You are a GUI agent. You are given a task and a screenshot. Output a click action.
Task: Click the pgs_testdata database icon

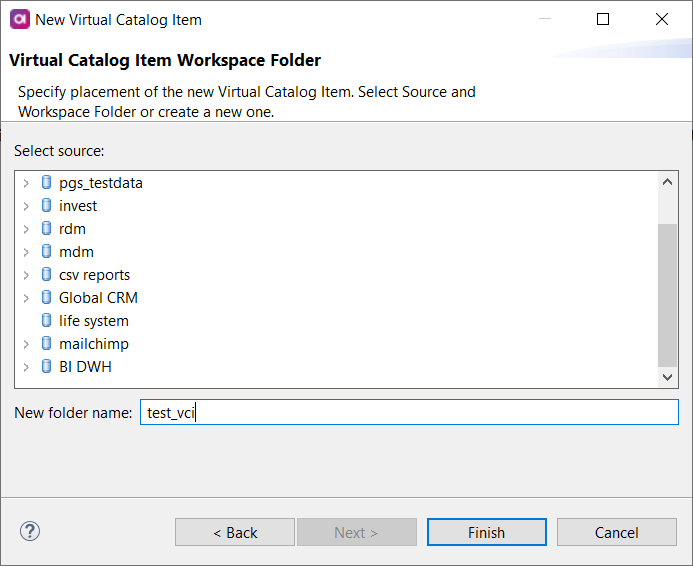tap(46, 183)
